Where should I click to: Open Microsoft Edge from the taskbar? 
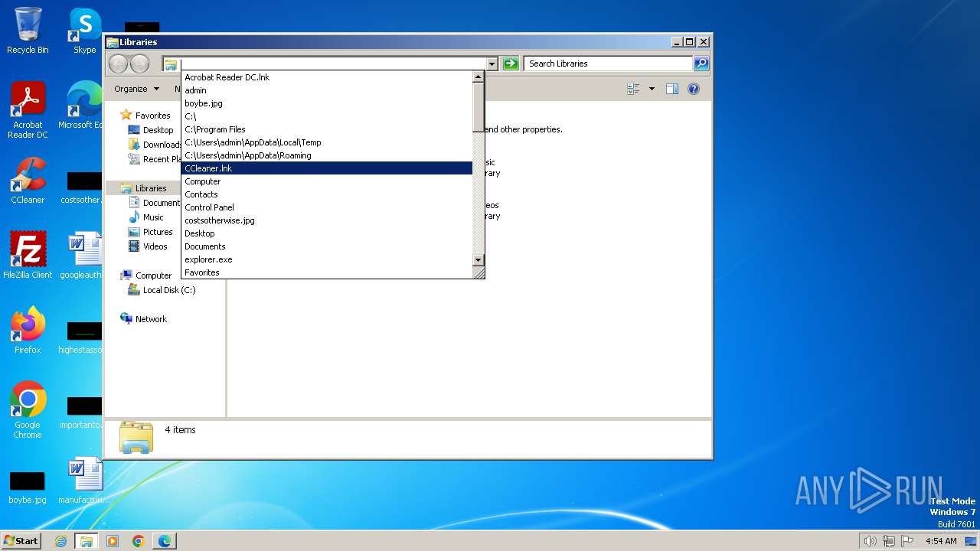tap(165, 541)
